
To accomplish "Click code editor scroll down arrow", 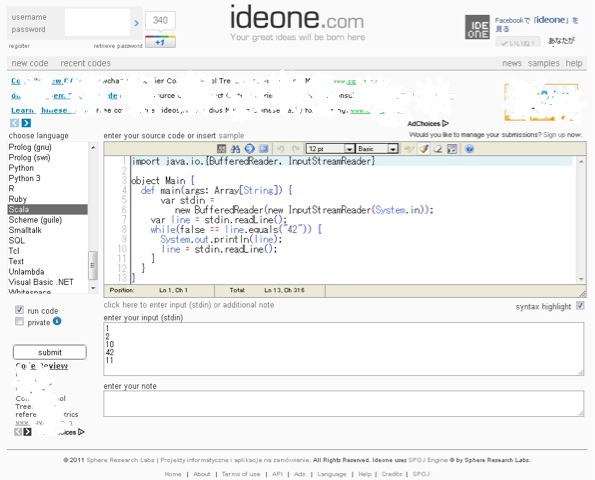I will point(581,279).
